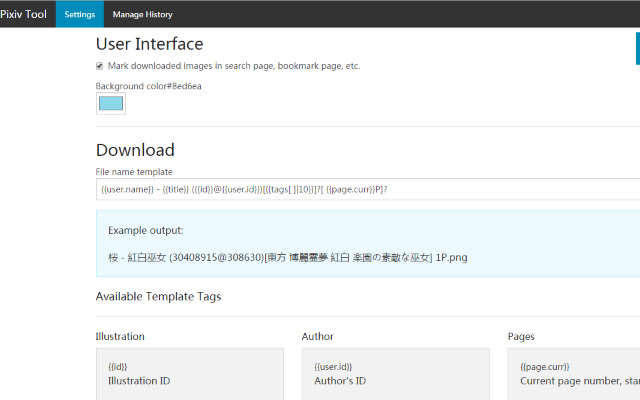
Task: Click the Pixiv Tool brand title
Action: 24,14
